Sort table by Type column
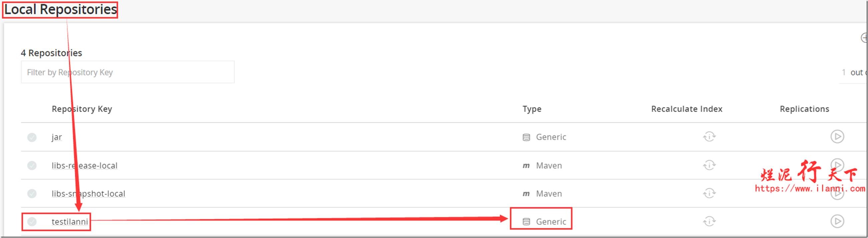The height and width of the screenshot is (238, 868). [532, 109]
